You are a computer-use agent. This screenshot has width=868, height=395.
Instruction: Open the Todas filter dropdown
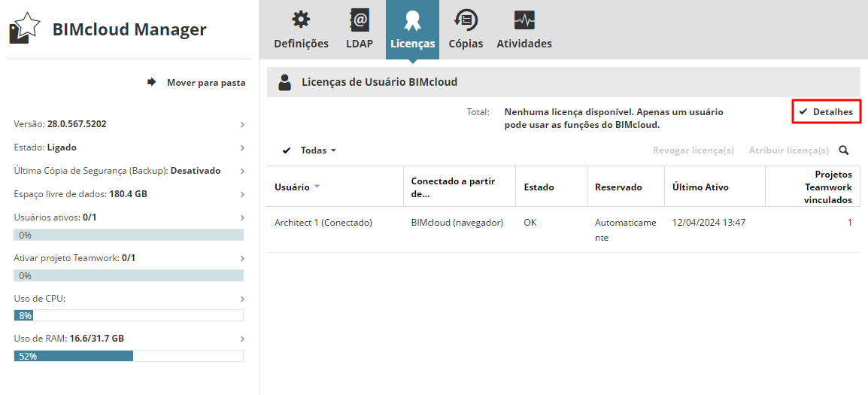click(318, 150)
